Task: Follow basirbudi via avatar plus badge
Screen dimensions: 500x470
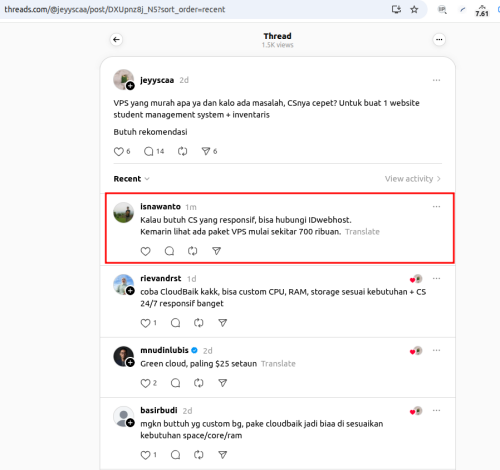Action: click(x=130, y=423)
